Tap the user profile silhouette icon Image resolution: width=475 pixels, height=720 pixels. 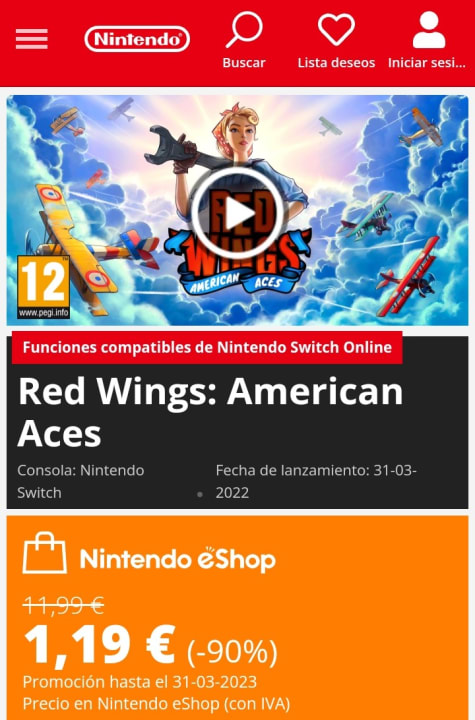(429, 30)
